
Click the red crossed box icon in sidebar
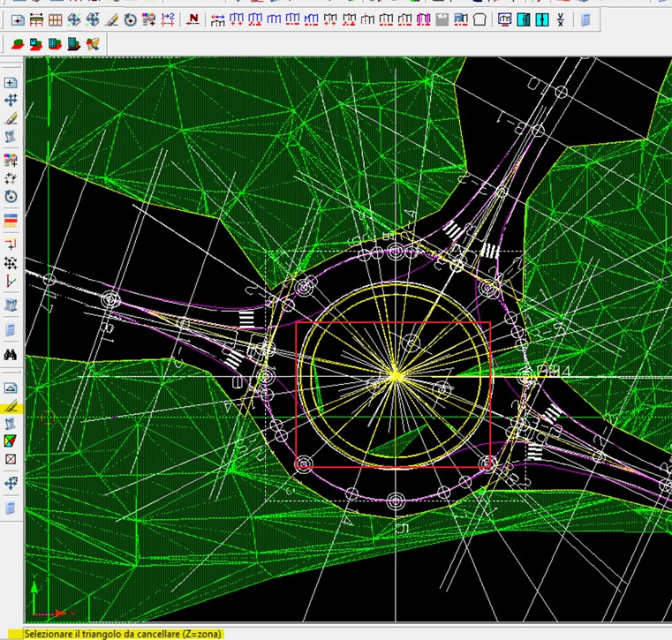click(x=11, y=459)
